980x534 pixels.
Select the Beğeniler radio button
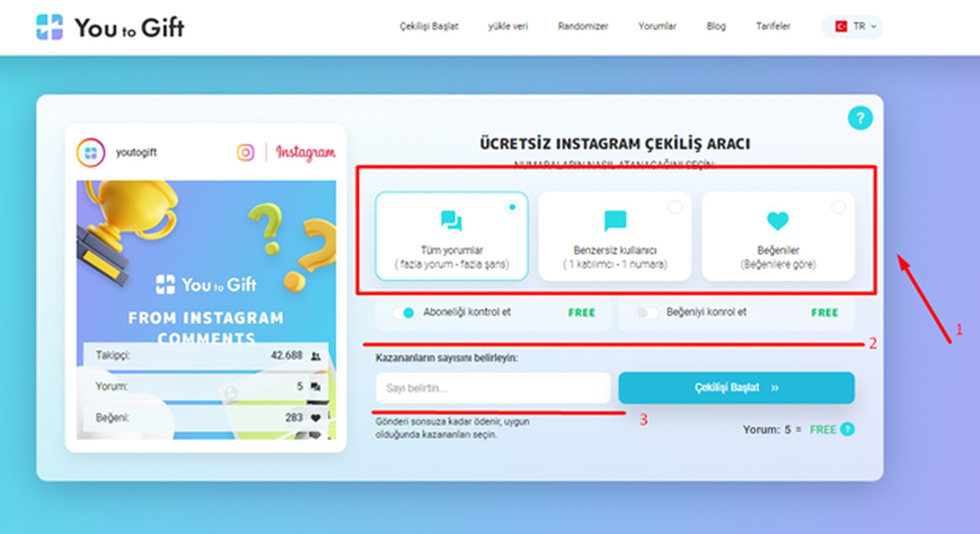(839, 207)
